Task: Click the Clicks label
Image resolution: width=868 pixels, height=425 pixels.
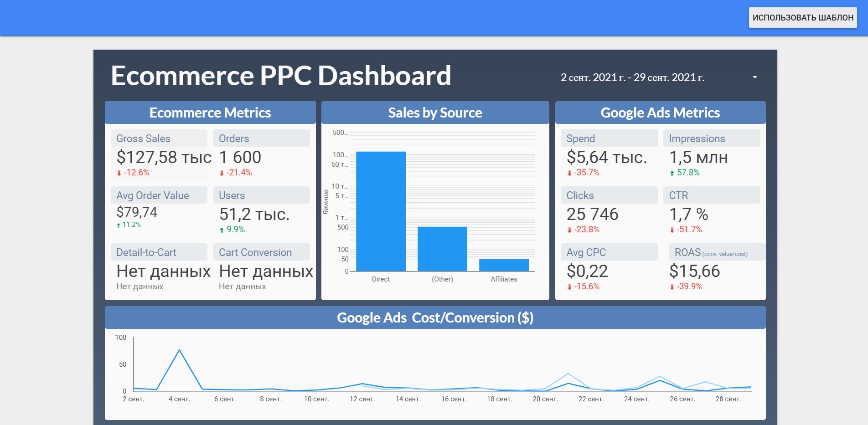Action: (580, 195)
